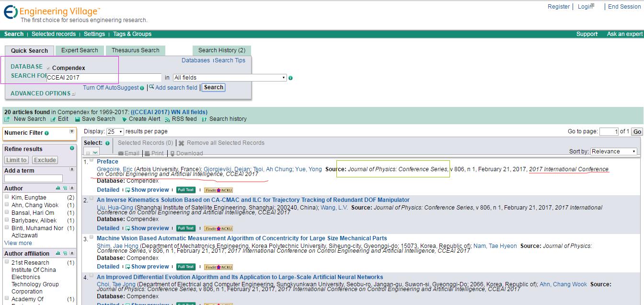Switch to the Expert Search tab
This screenshot has width=644, height=305.
[x=80, y=50]
